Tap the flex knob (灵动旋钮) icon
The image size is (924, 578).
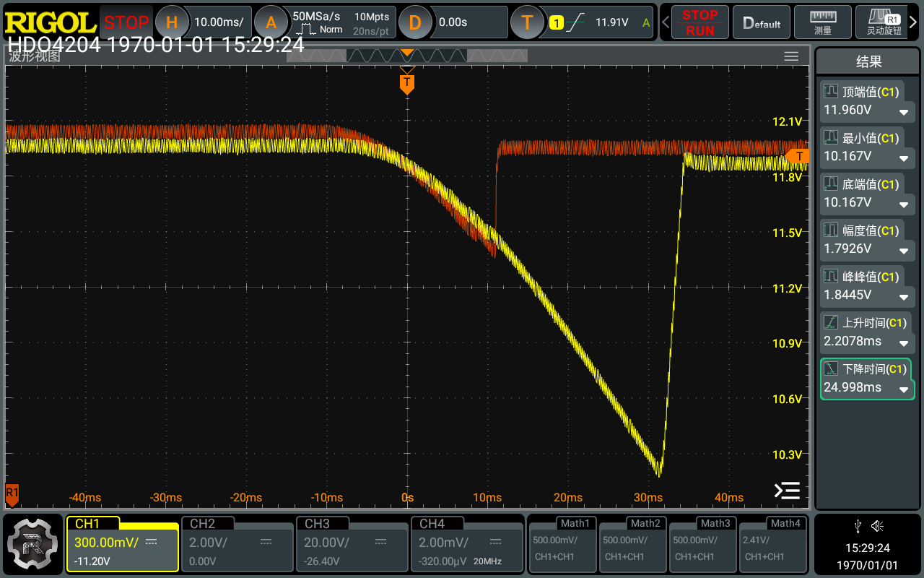[884, 22]
